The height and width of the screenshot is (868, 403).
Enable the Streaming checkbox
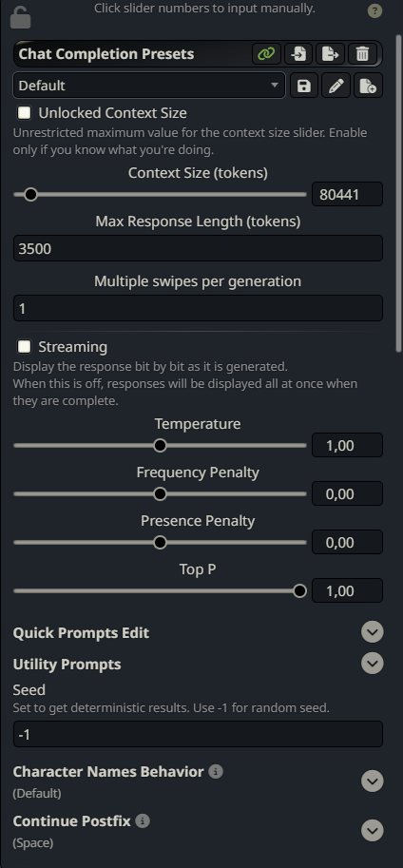[x=25, y=347]
